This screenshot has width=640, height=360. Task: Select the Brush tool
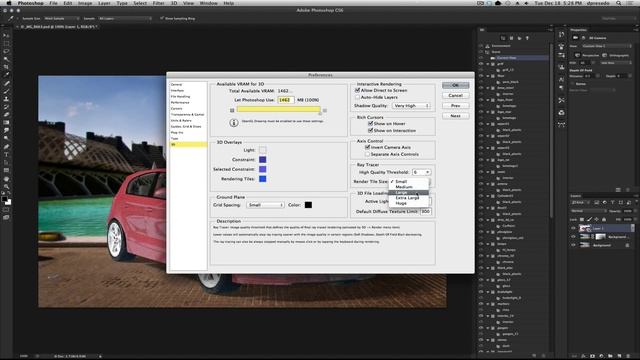click(6, 91)
